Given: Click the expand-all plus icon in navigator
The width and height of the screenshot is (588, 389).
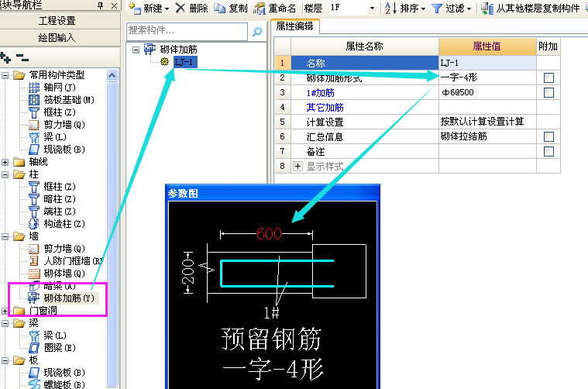Looking at the screenshot, I should click(x=5, y=58).
